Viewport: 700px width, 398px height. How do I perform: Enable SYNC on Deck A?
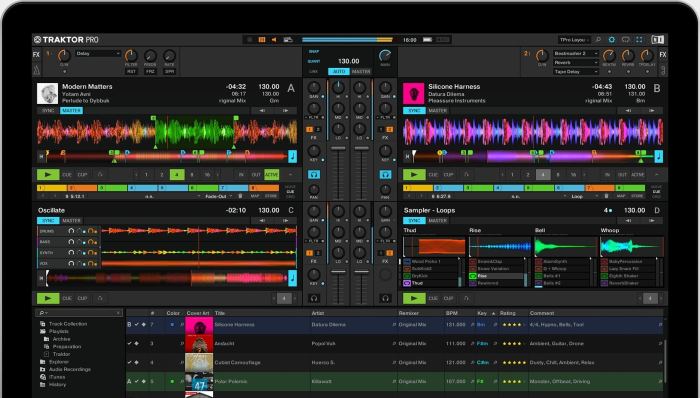48,111
